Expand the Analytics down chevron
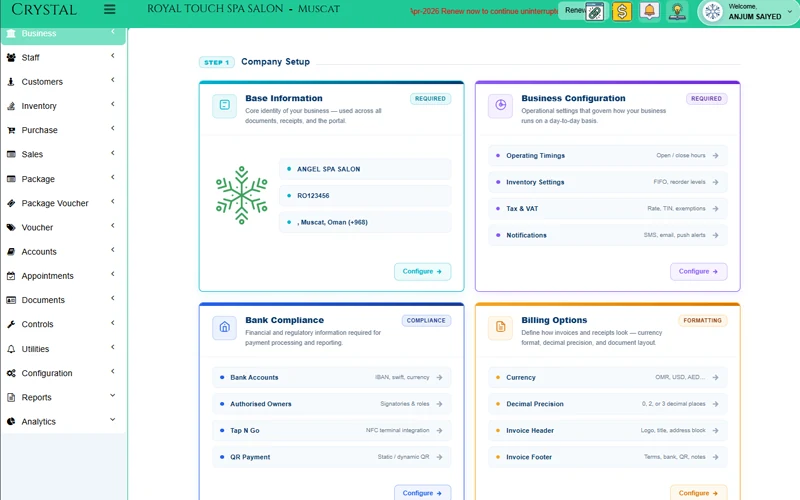Screen dimensions: 800x500 pos(113,419)
